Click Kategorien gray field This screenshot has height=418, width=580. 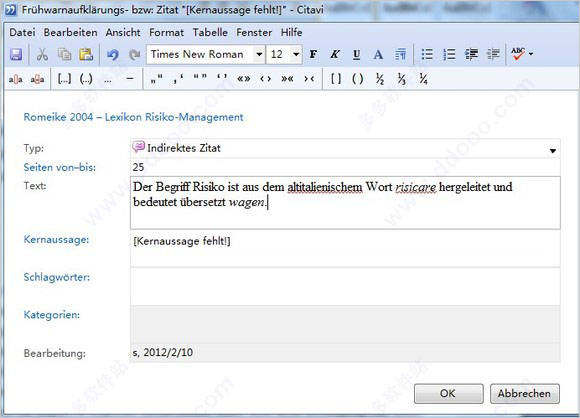345,324
